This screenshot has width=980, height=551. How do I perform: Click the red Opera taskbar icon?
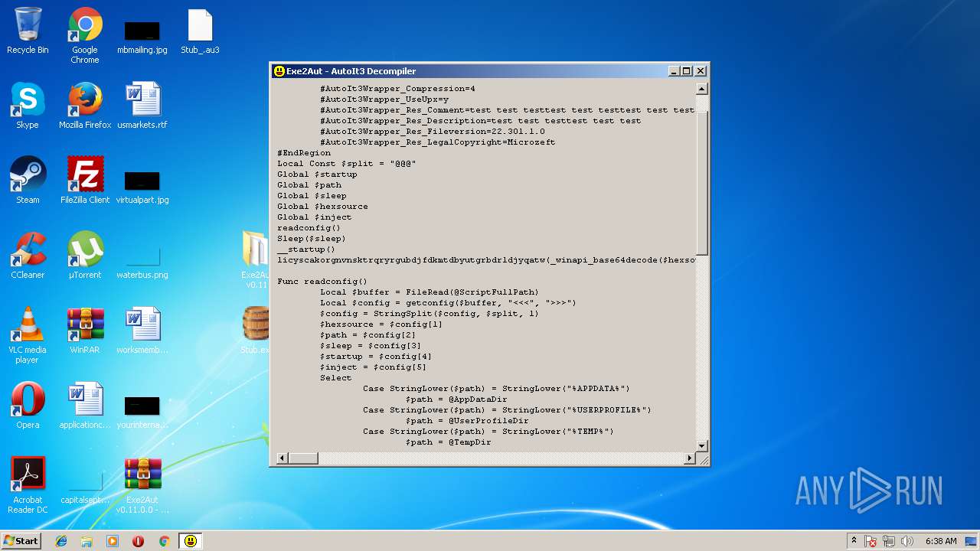click(138, 541)
